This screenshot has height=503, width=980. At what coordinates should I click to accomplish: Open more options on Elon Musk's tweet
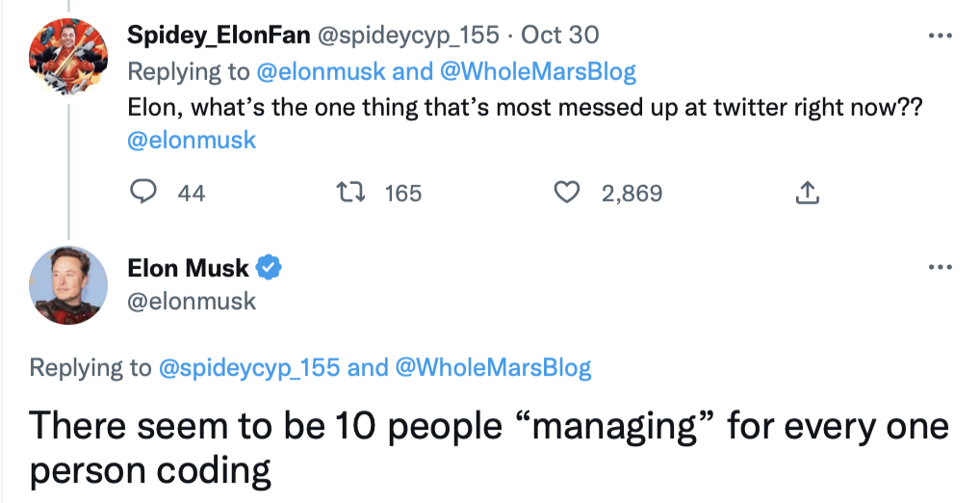pyautogui.click(x=939, y=267)
